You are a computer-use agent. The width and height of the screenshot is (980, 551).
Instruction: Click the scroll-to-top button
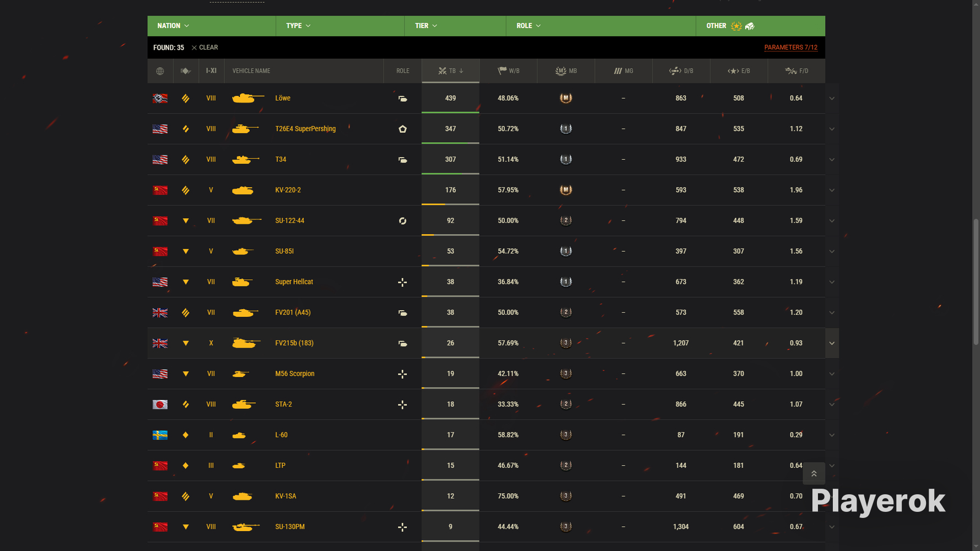tap(814, 474)
